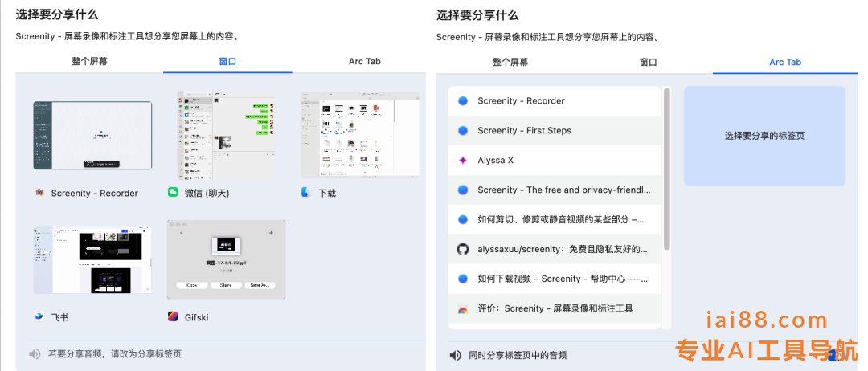Click the Feishu icon beside 飞书 label

[39, 317]
